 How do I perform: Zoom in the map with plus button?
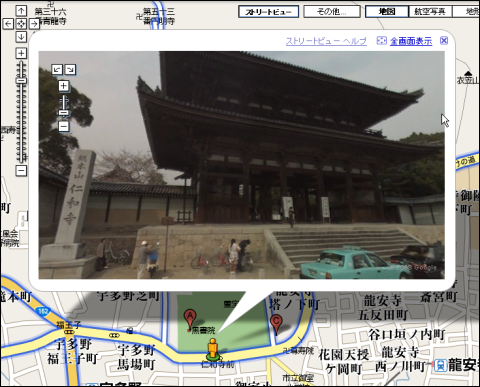click(x=21, y=53)
